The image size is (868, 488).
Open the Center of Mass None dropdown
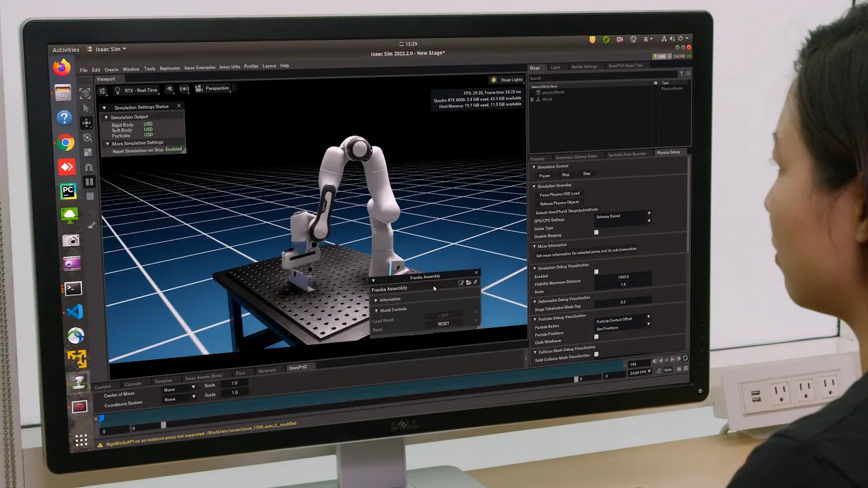(179, 389)
